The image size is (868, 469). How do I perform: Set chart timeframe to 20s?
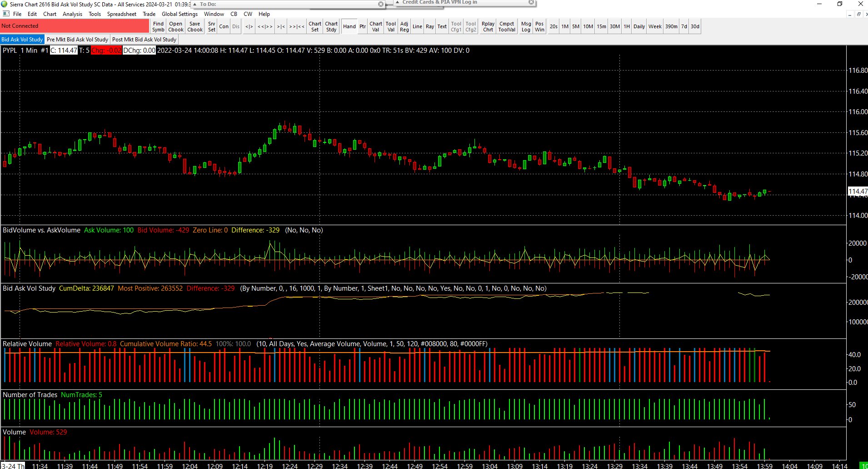pos(554,26)
